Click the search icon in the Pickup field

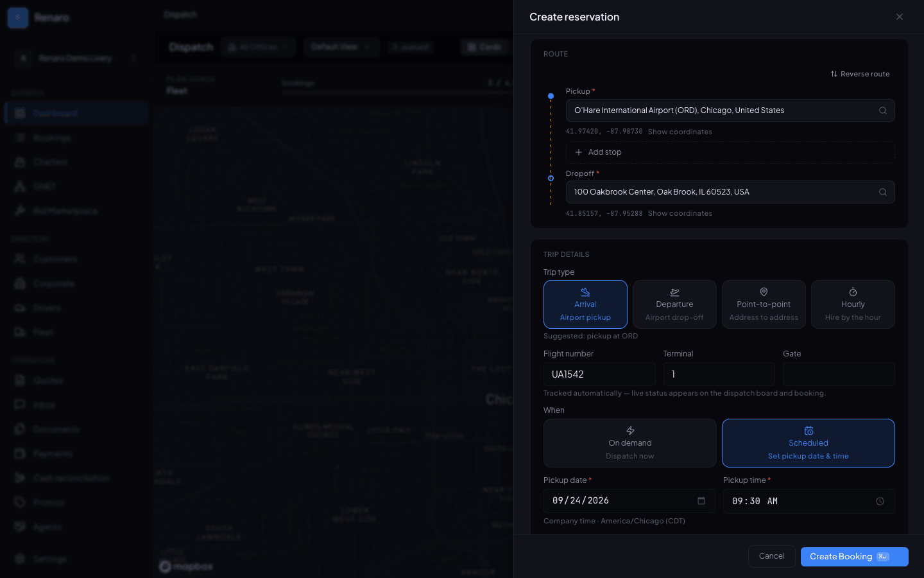click(883, 110)
